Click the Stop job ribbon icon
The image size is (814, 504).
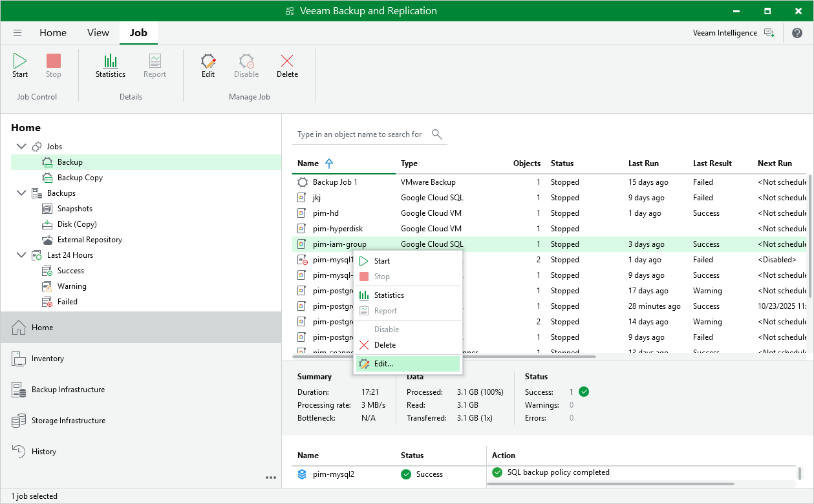click(x=54, y=61)
